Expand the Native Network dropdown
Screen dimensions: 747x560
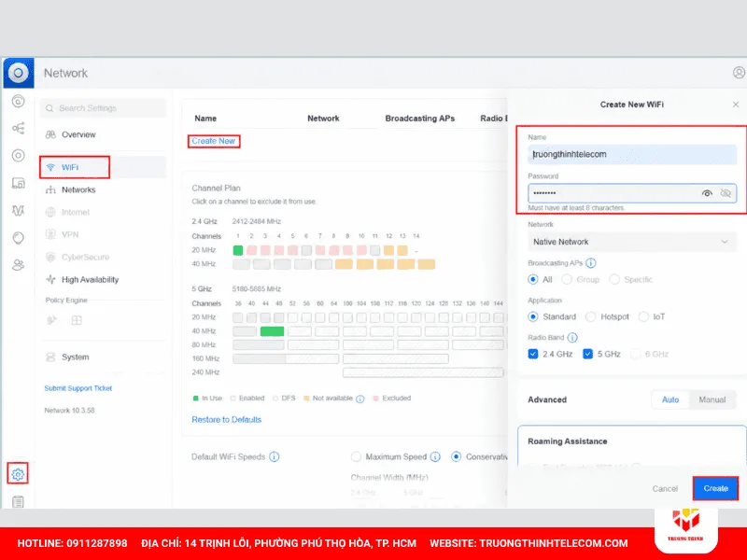coord(632,242)
